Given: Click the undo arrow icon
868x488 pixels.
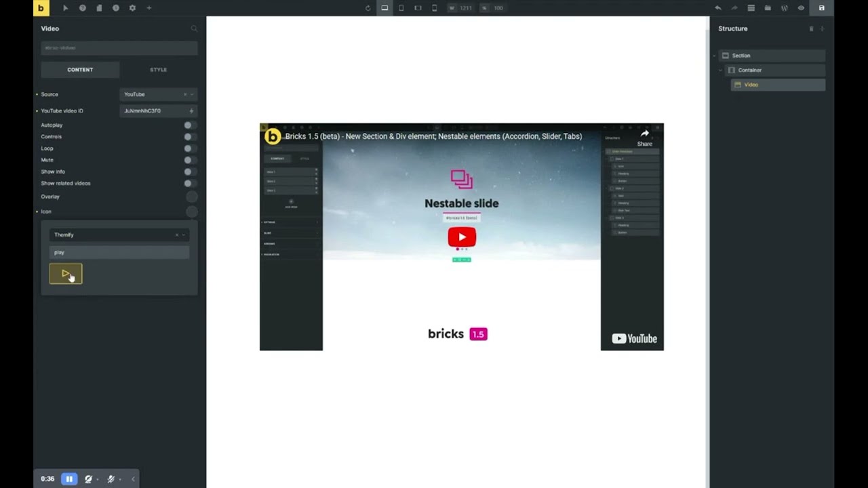Looking at the screenshot, I should tap(717, 8).
